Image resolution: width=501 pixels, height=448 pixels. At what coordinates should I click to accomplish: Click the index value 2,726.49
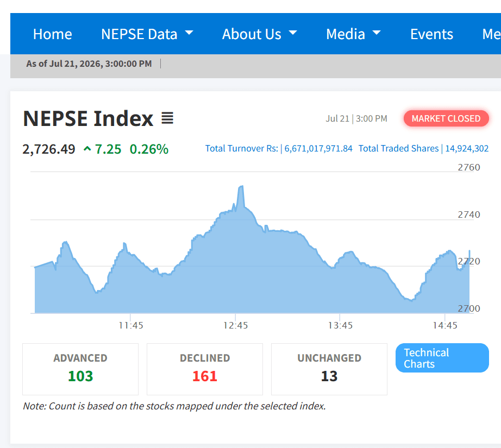point(48,149)
